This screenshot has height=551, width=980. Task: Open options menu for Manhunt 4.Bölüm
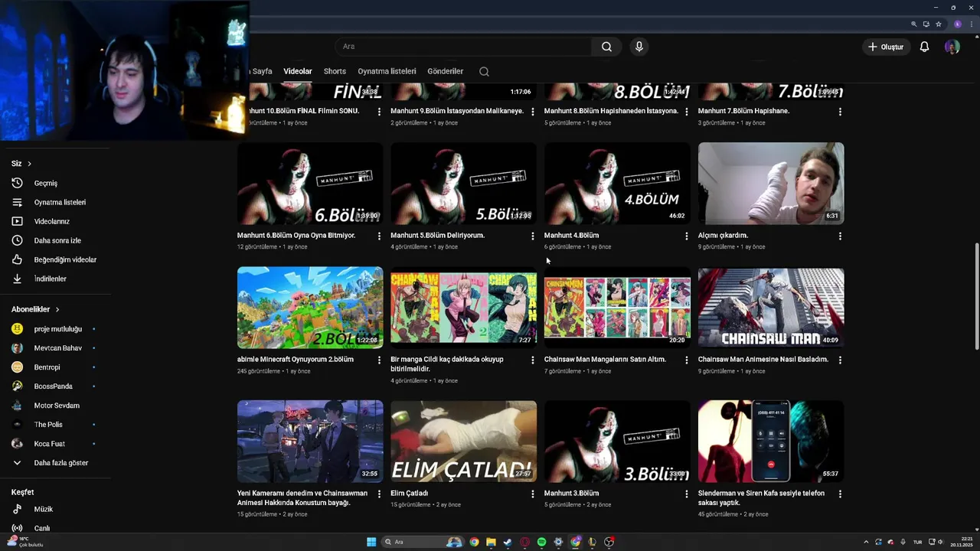point(686,236)
